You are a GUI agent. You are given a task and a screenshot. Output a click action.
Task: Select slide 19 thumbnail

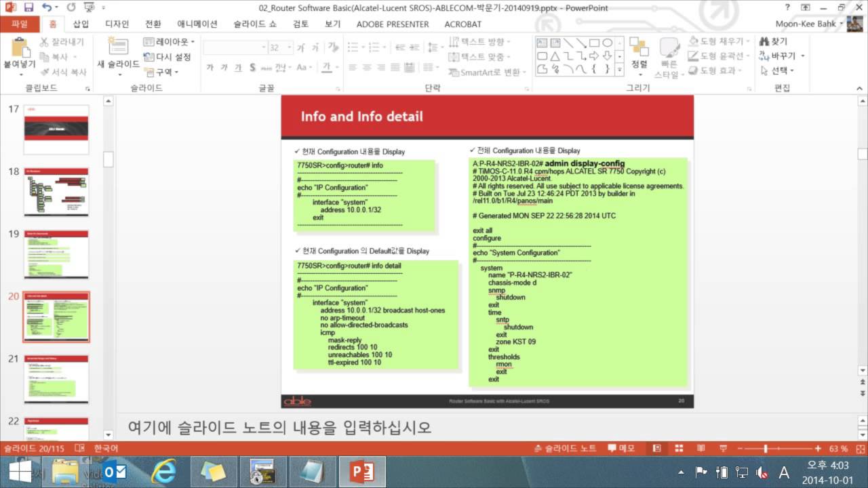coord(56,254)
